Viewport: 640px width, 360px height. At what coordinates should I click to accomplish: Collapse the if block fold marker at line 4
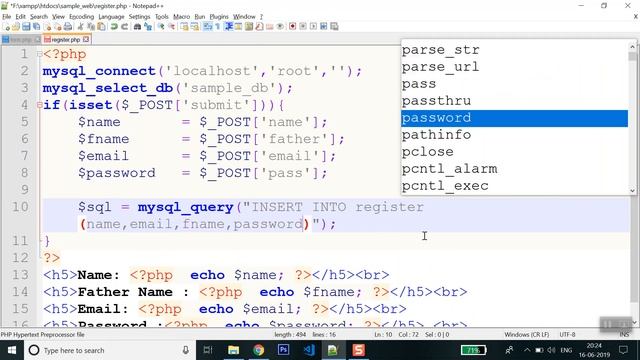40,105
